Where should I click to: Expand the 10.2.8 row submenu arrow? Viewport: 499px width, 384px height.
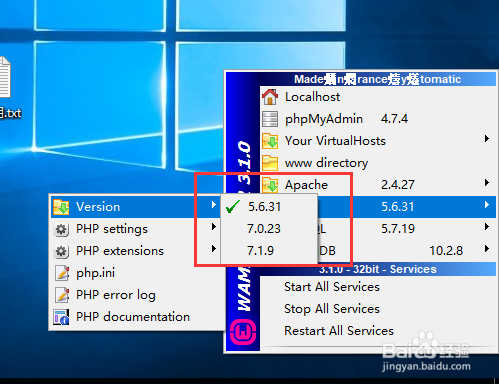[x=487, y=249]
